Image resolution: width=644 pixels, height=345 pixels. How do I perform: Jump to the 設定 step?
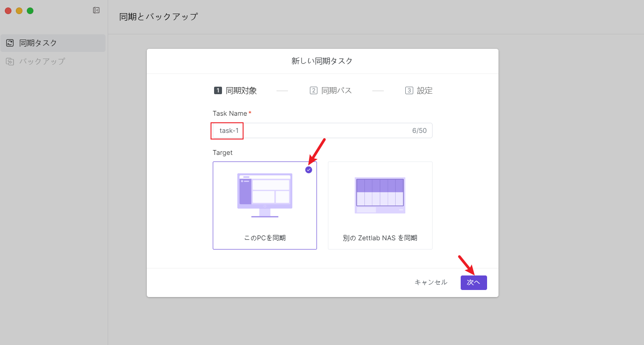point(425,91)
